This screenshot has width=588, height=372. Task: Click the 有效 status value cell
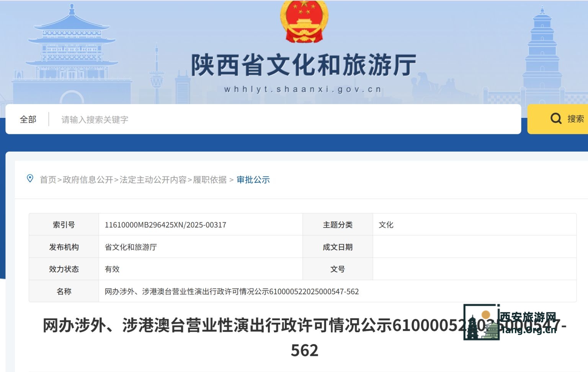[x=112, y=269]
